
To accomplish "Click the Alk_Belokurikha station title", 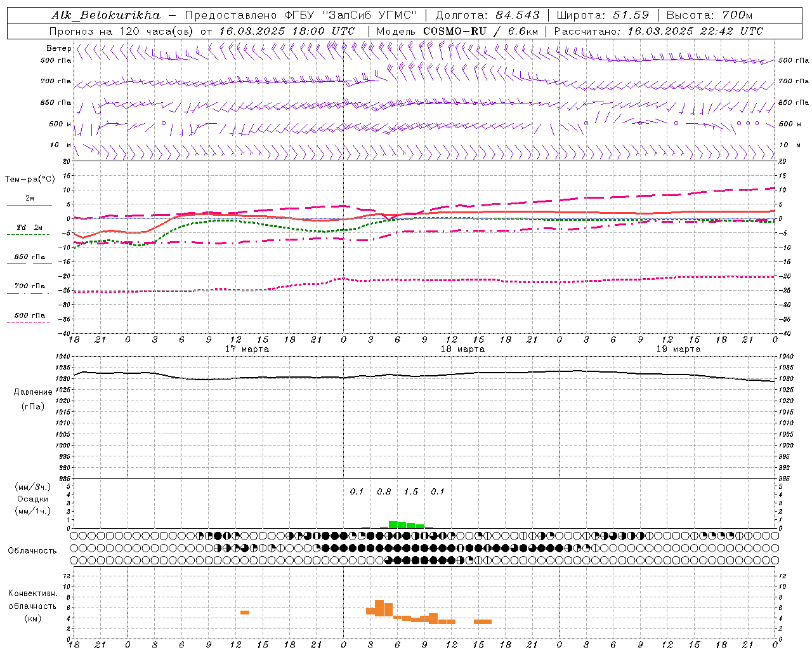I will (106, 15).
